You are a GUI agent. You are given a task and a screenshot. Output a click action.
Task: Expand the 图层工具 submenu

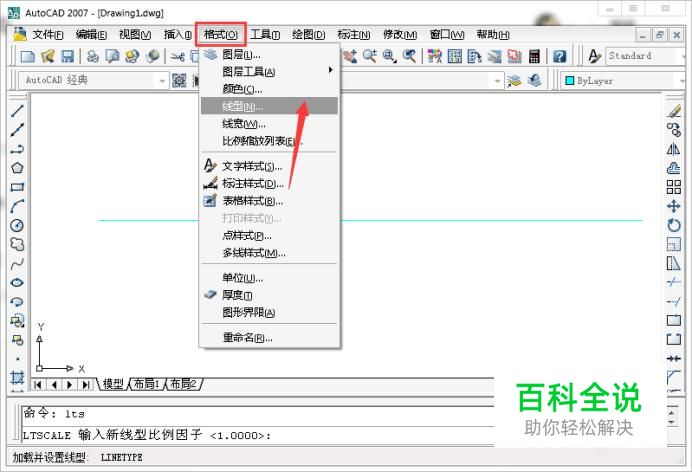pos(269,71)
